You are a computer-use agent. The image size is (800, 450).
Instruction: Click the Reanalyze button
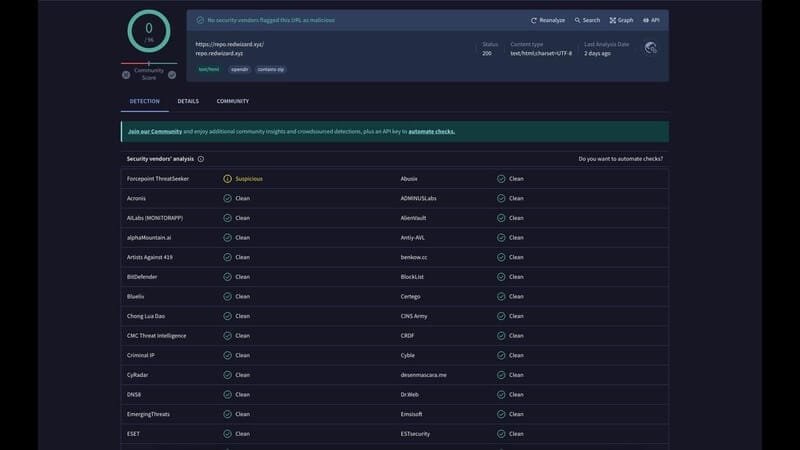(547, 20)
